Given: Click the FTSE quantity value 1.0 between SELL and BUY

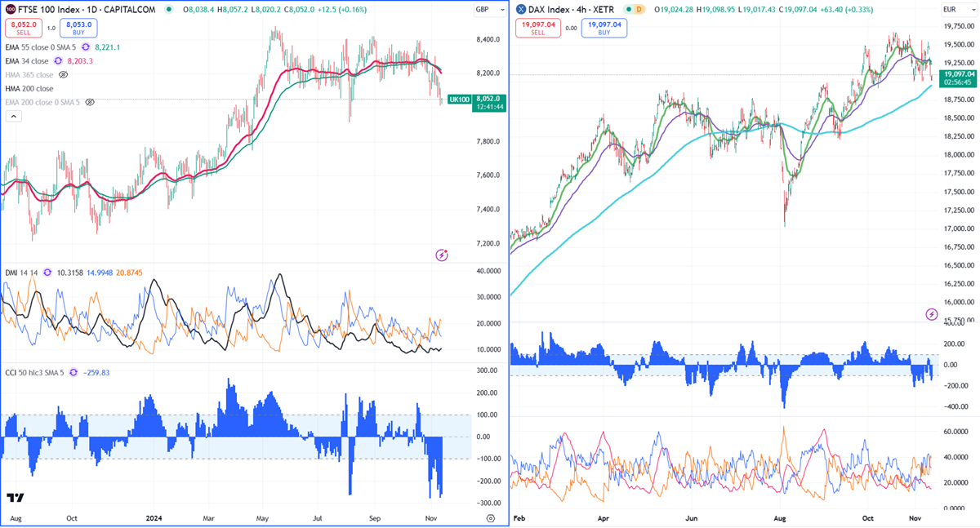Looking at the screenshot, I should pos(50,28).
